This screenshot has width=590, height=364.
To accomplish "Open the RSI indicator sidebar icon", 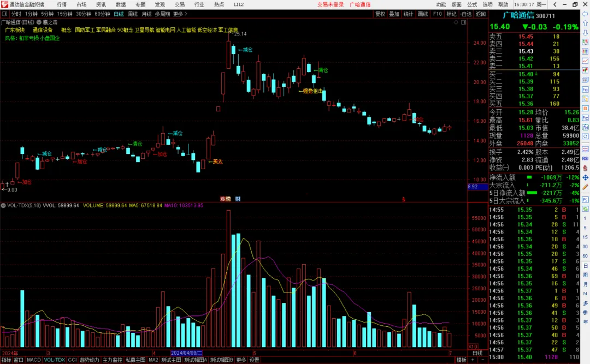I will pyautogui.click(x=585, y=158).
